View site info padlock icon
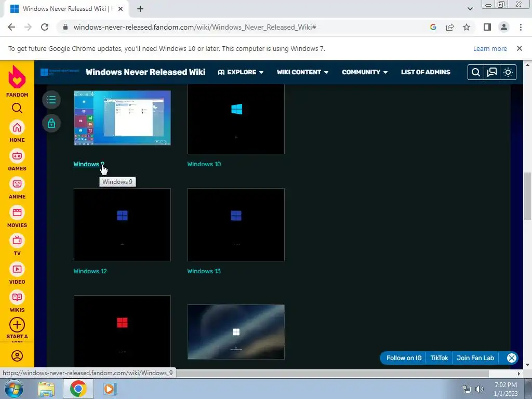Image resolution: width=532 pixels, height=399 pixels. 65,27
